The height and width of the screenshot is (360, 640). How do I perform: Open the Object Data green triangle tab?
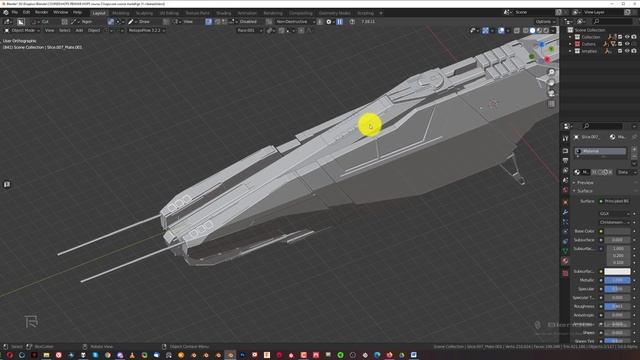tap(565, 251)
